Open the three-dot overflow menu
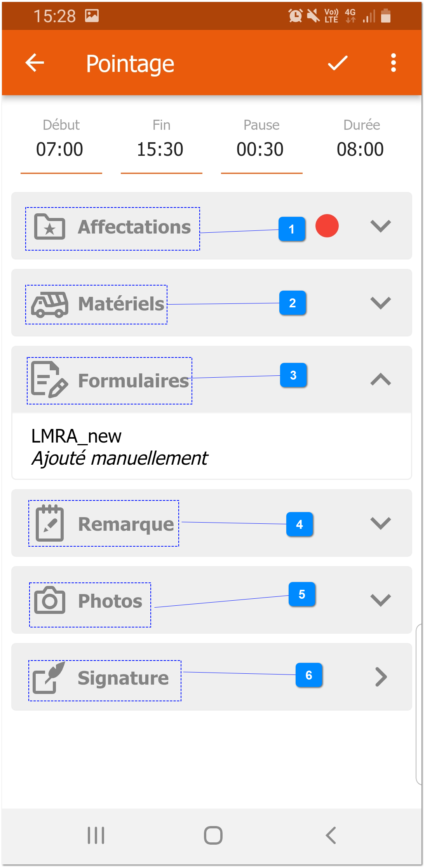425x868 pixels. tap(393, 63)
